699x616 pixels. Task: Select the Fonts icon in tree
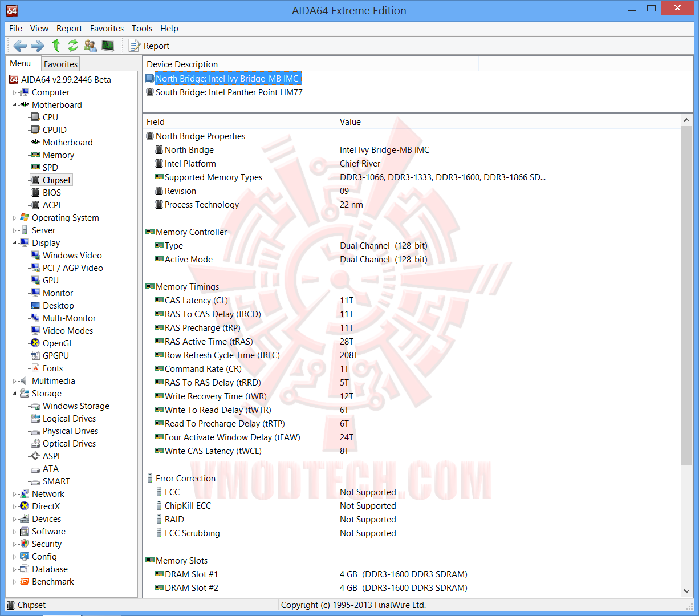[x=35, y=368]
